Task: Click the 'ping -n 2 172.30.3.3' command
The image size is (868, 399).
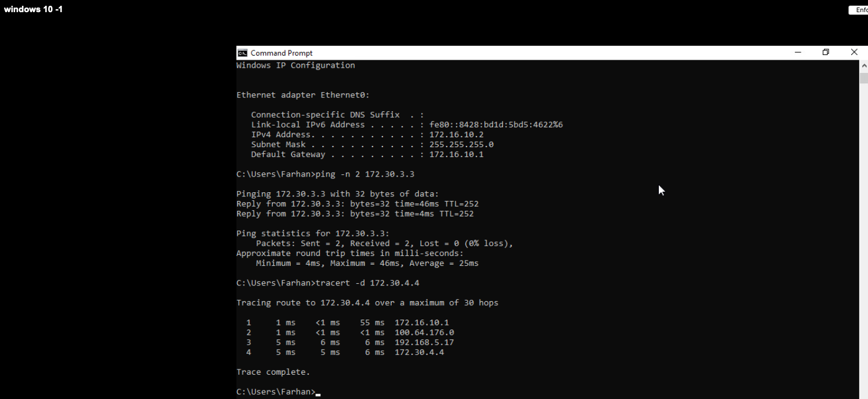Action: click(364, 174)
